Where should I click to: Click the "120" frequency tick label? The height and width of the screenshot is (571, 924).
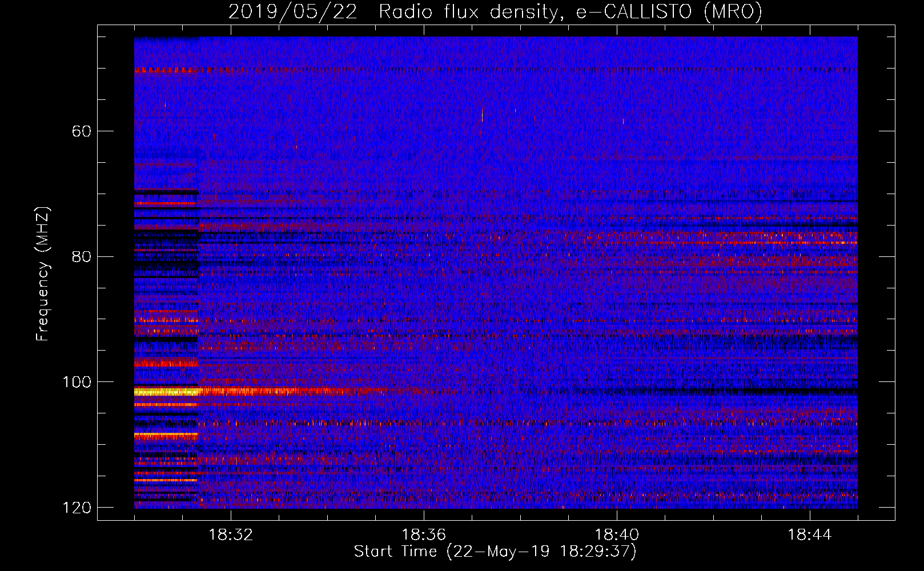tap(77, 508)
